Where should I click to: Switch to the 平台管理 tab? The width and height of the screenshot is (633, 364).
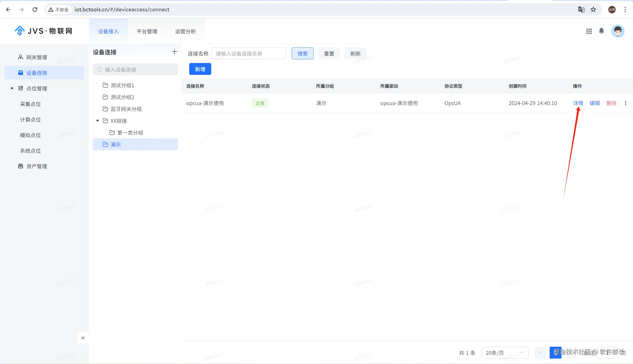click(147, 31)
